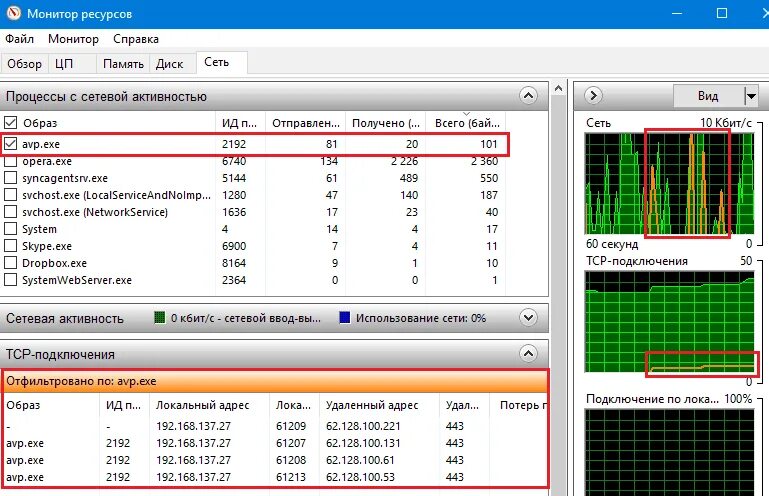769x496 pixels.
Task: Open the Вид dropdown arrow
Action: 751,96
